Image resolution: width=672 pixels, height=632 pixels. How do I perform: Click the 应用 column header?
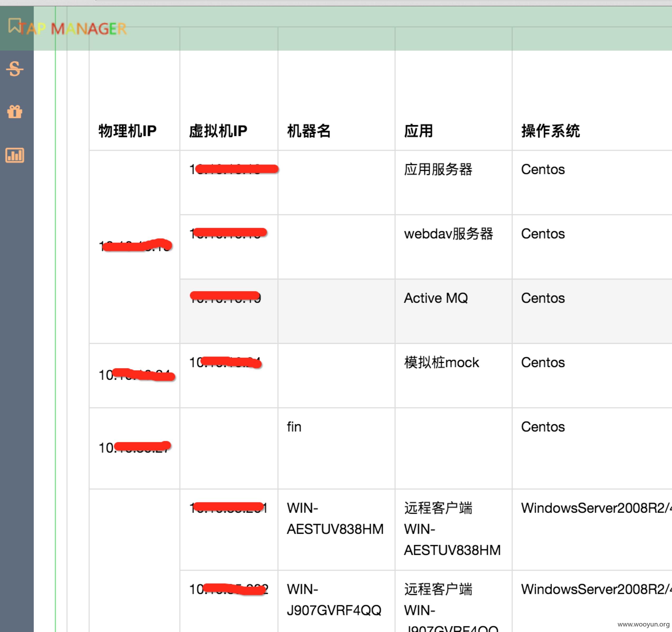[x=419, y=131]
